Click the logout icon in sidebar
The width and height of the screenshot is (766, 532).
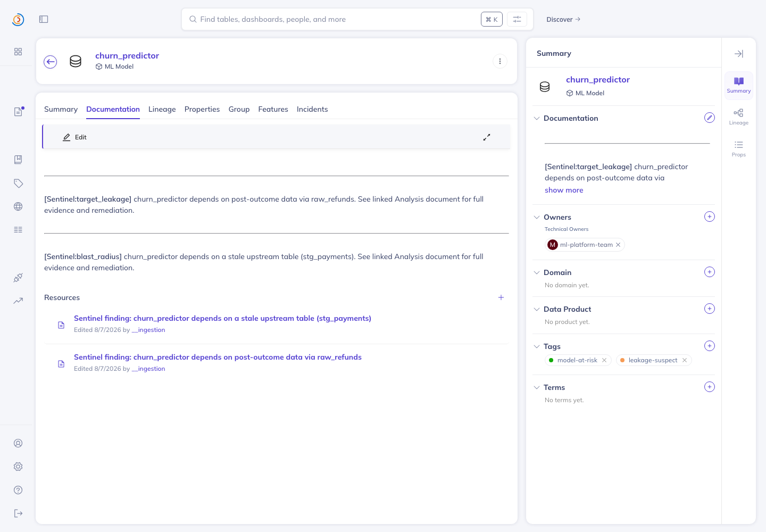point(18,513)
